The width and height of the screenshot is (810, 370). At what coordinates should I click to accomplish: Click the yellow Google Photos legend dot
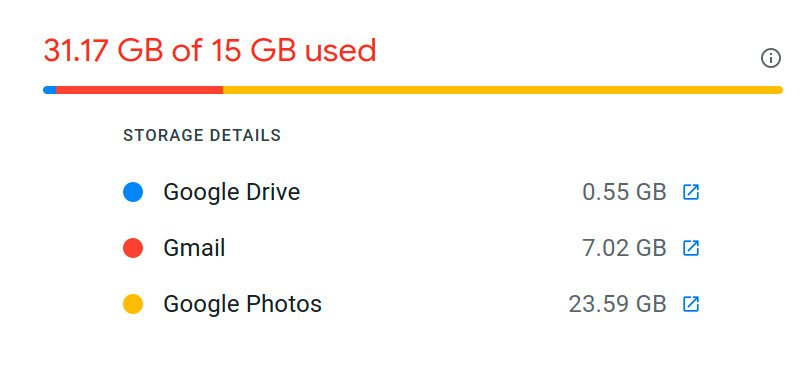pos(133,304)
